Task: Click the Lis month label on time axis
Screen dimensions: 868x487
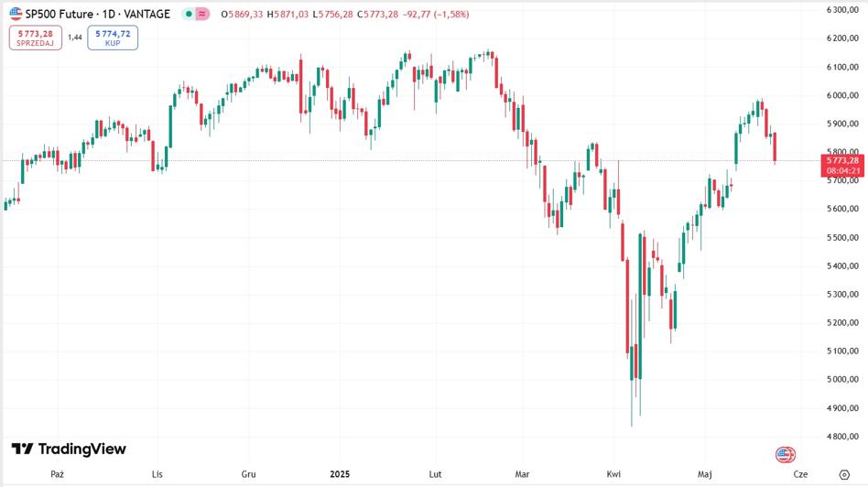Action: (x=157, y=474)
